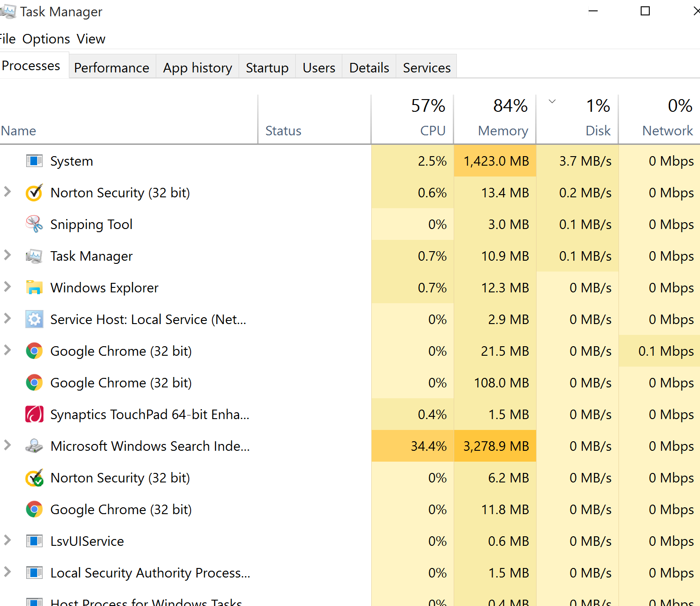The image size is (700, 606).
Task: Expand the Local Security Authority Process
Action: 7,572
